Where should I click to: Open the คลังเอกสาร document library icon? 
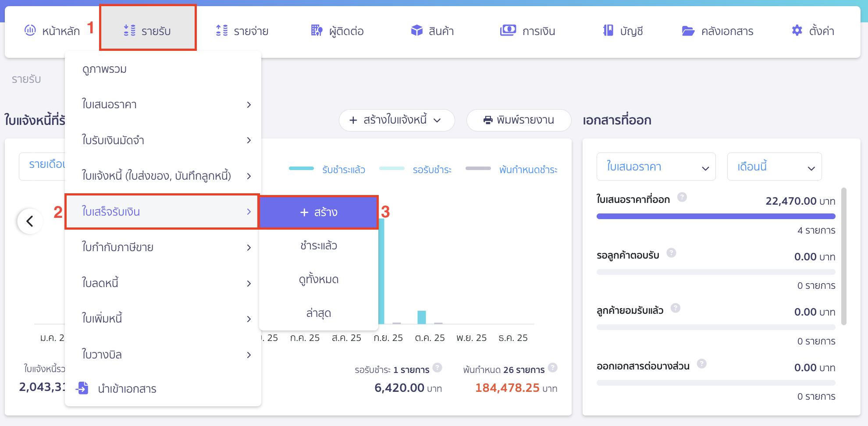(689, 31)
